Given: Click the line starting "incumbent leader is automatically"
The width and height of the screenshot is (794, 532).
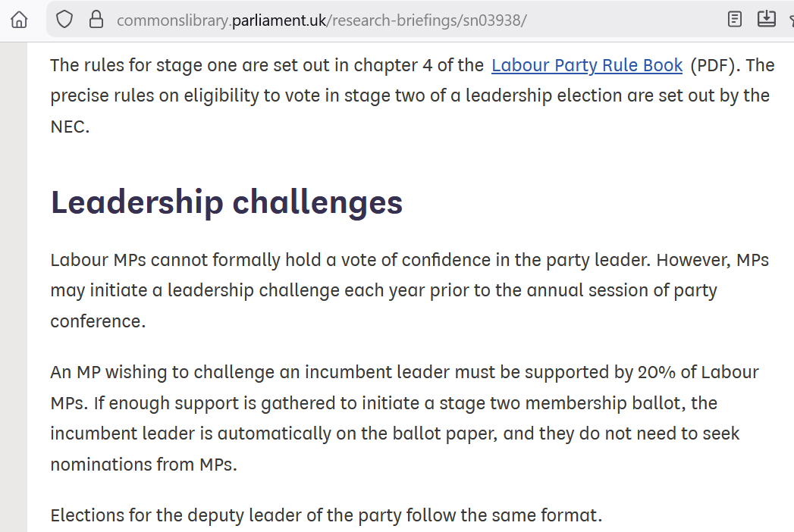Looking at the screenshot, I should click(394, 433).
